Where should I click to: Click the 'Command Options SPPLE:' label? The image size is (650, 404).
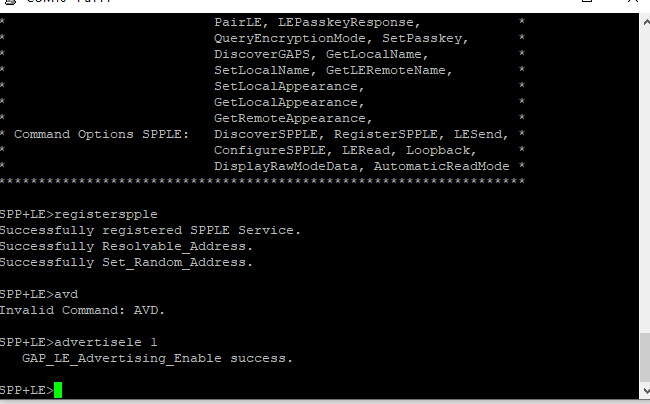click(x=101, y=134)
